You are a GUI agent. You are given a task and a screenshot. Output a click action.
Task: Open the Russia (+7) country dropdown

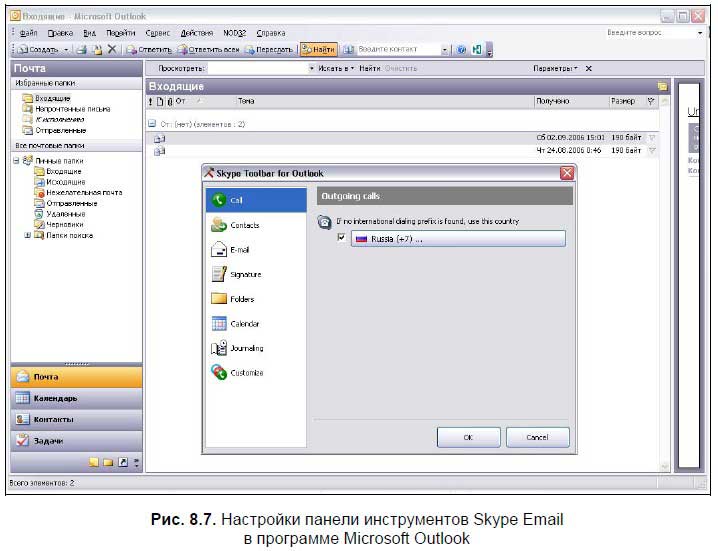[458, 238]
